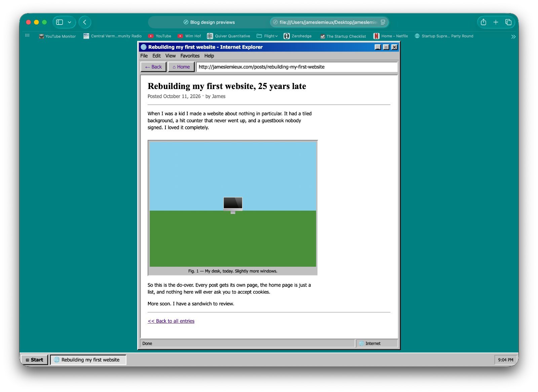
Task: Follow the Back to all entries link
Action: pyautogui.click(x=171, y=321)
